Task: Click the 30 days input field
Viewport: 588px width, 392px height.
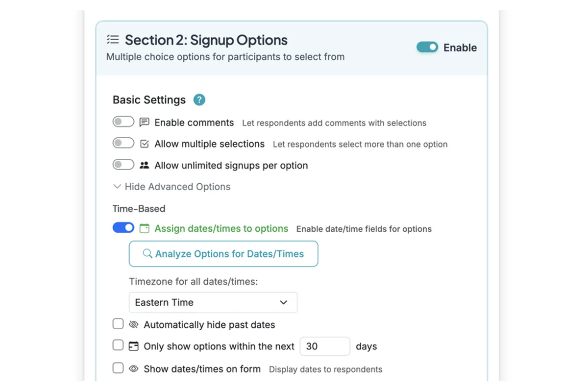Action: point(325,346)
